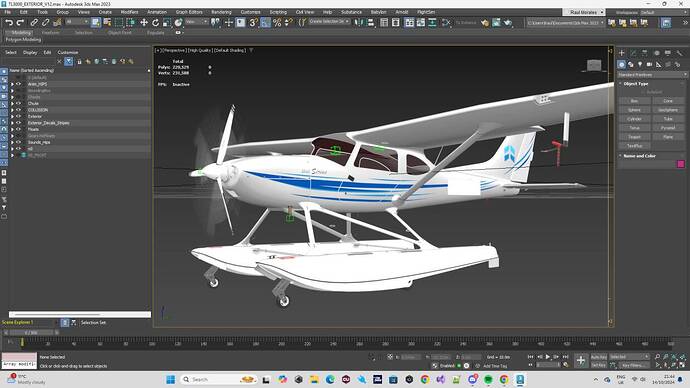Click the Cylinder primitive button
This screenshot has width=690, height=388.
point(634,119)
